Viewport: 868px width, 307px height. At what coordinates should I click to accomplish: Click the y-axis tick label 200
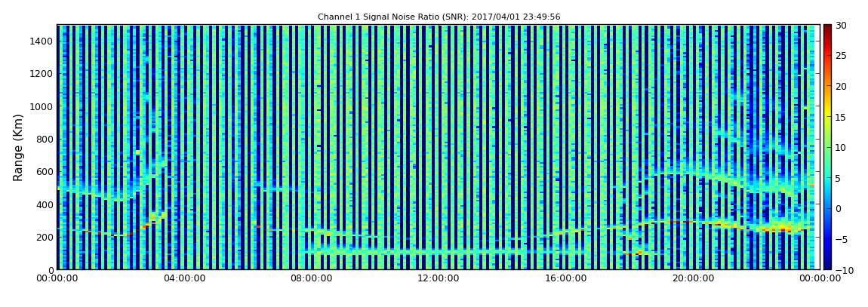pos(45,237)
